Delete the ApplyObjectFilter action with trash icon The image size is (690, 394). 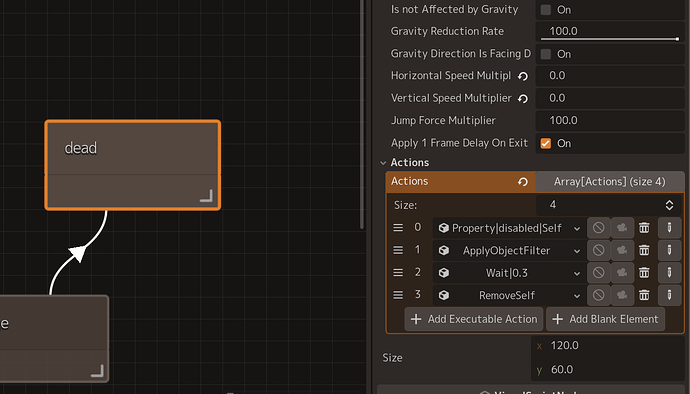644,250
